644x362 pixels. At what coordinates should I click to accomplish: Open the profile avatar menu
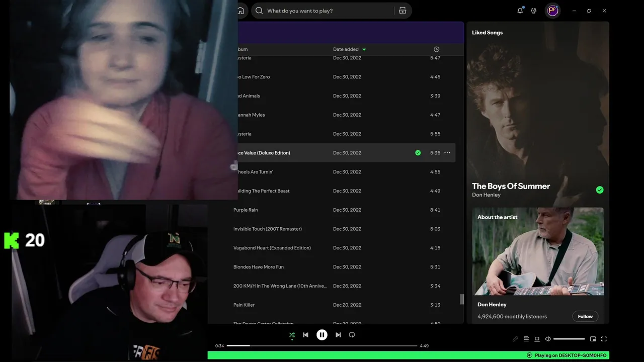tap(553, 11)
